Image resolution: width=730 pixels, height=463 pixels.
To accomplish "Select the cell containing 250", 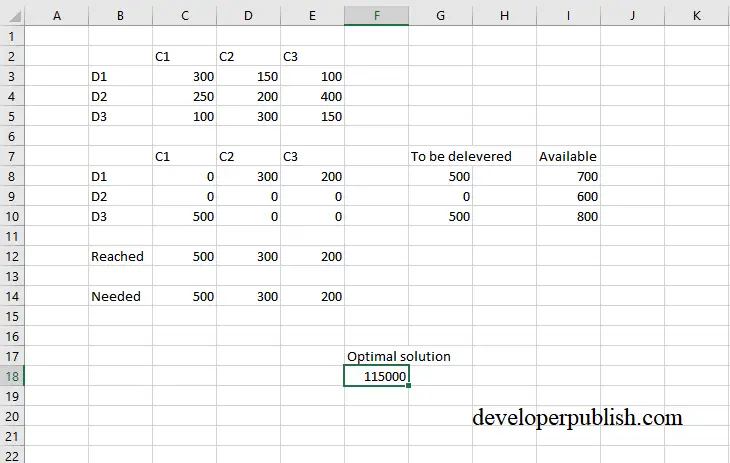I will click(x=184, y=96).
